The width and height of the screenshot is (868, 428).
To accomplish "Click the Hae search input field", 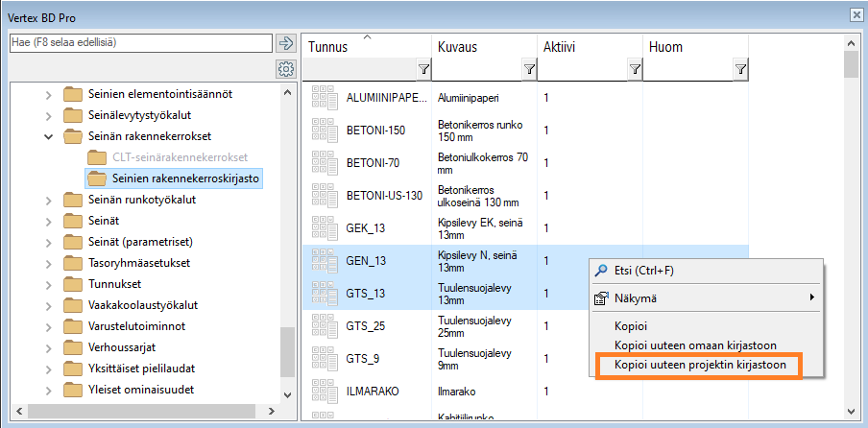I will click(x=139, y=43).
